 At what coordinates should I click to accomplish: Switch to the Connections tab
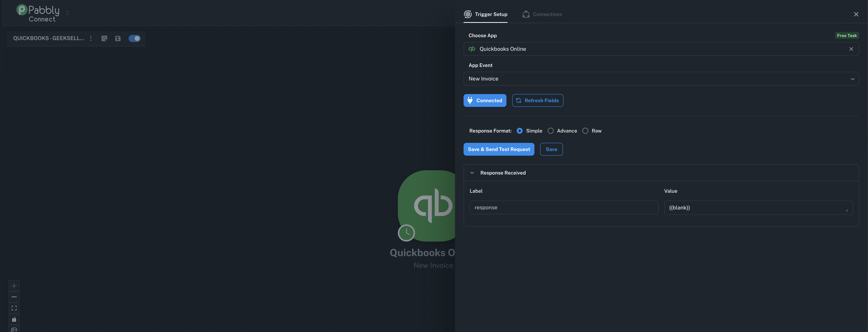click(x=542, y=14)
